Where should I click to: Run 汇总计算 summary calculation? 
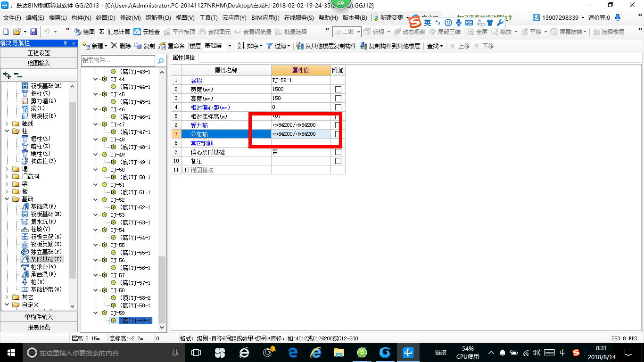pos(115,32)
